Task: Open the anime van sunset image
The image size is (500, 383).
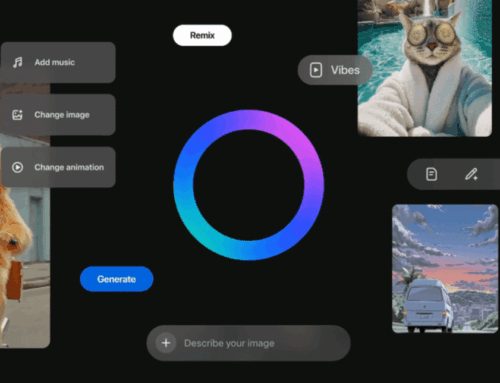Action: (445, 269)
